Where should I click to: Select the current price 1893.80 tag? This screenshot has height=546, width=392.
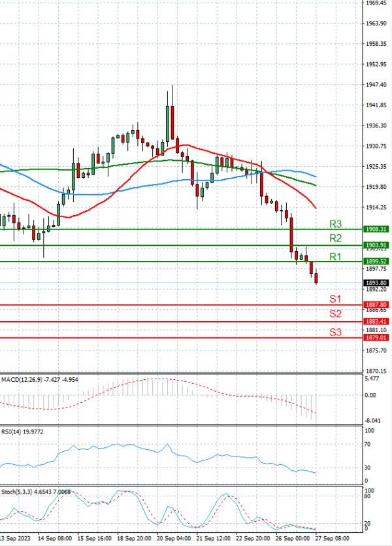[x=376, y=283]
